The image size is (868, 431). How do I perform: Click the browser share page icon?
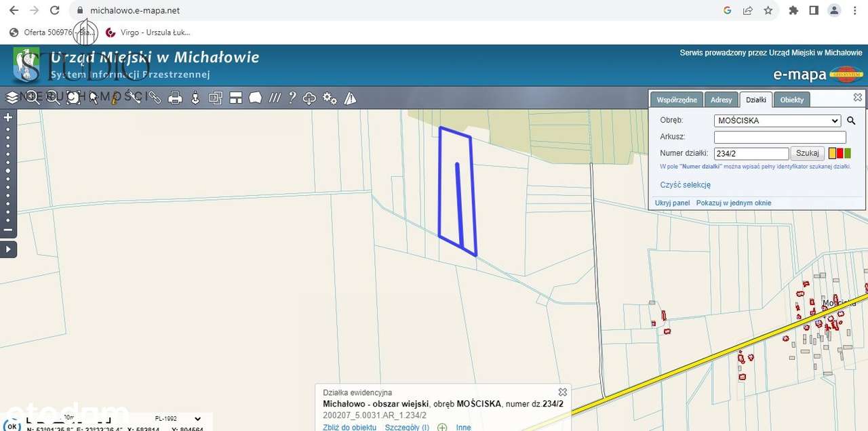click(x=747, y=11)
